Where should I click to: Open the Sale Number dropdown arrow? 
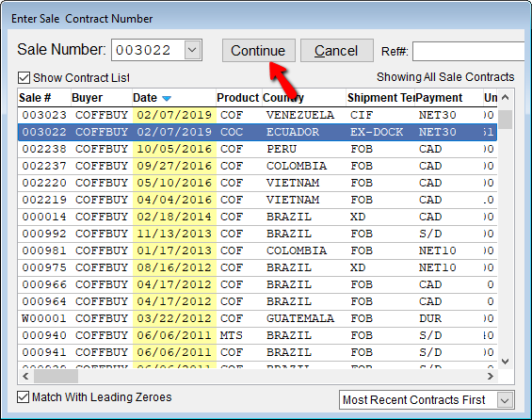[192, 50]
